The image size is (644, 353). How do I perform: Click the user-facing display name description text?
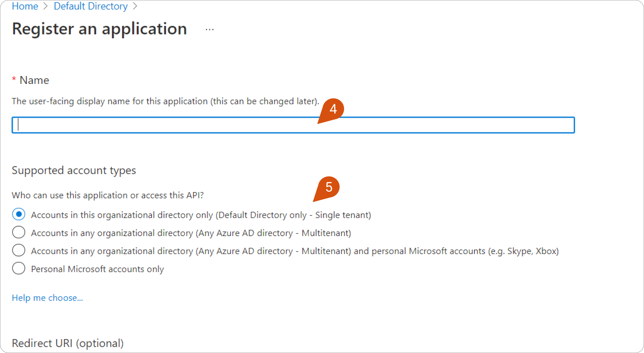[x=165, y=101]
